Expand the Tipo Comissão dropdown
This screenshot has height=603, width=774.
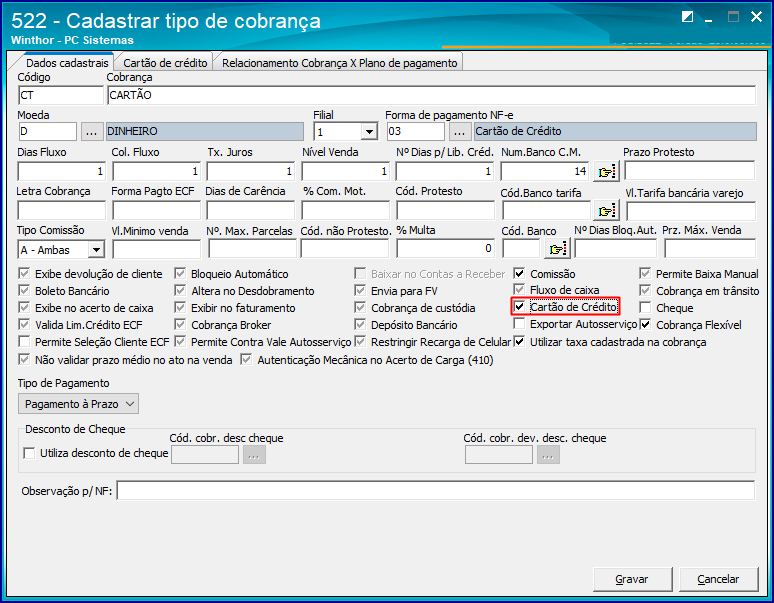coord(96,250)
